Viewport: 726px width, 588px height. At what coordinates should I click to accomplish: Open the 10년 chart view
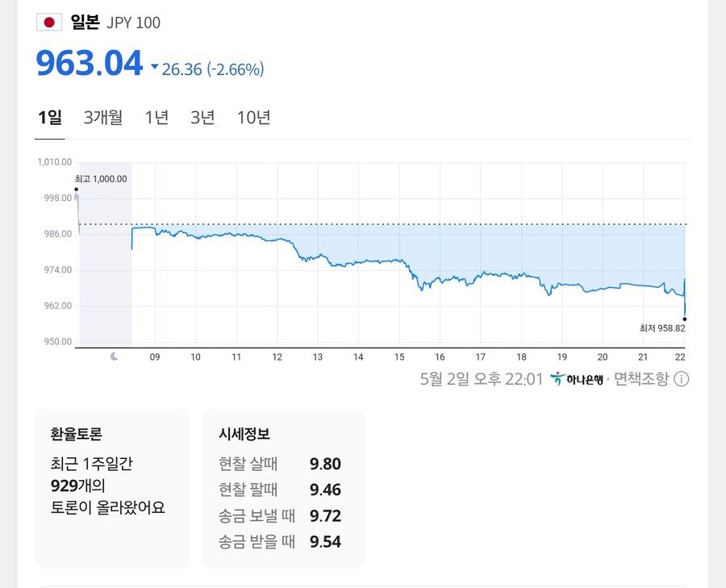point(254,117)
